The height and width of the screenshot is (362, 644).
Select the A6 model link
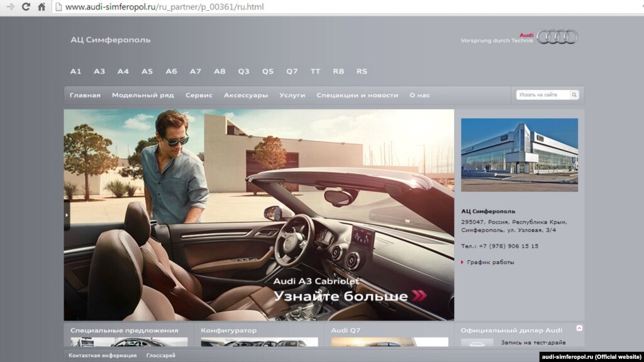coord(171,72)
